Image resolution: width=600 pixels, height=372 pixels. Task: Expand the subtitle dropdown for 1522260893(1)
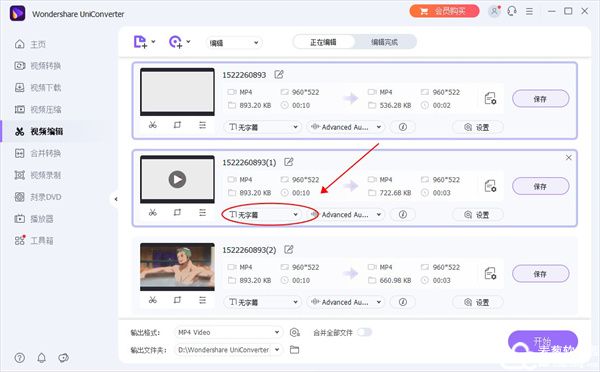pyautogui.click(x=263, y=215)
